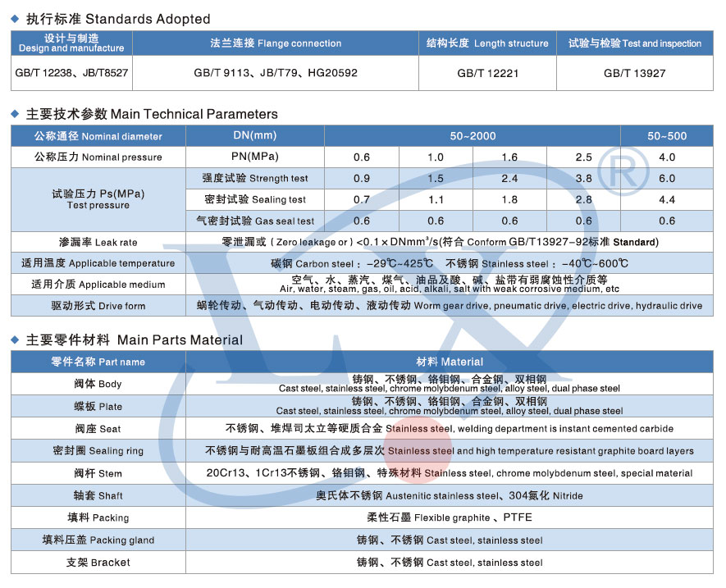Select the "GB/T 12238、JB/T8527" cell
Viewport: 726px width, 588px height.
pyautogui.click(x=71, y=73)
